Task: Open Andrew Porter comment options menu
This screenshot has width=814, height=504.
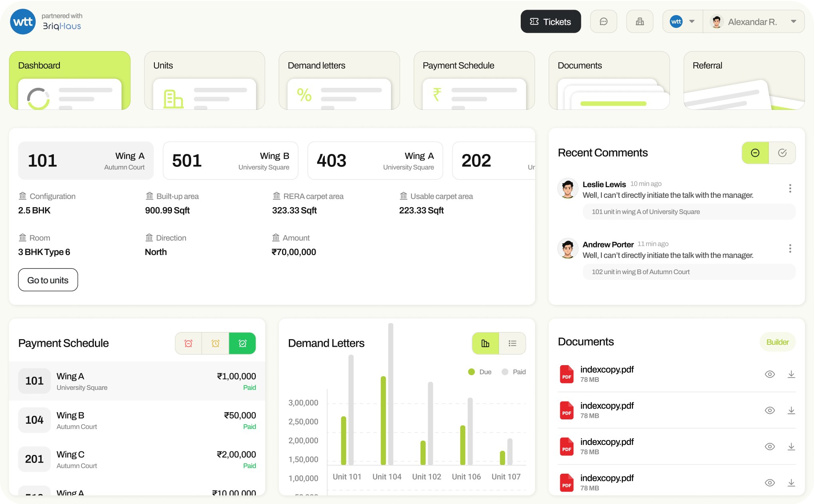Action: (790, 249)
